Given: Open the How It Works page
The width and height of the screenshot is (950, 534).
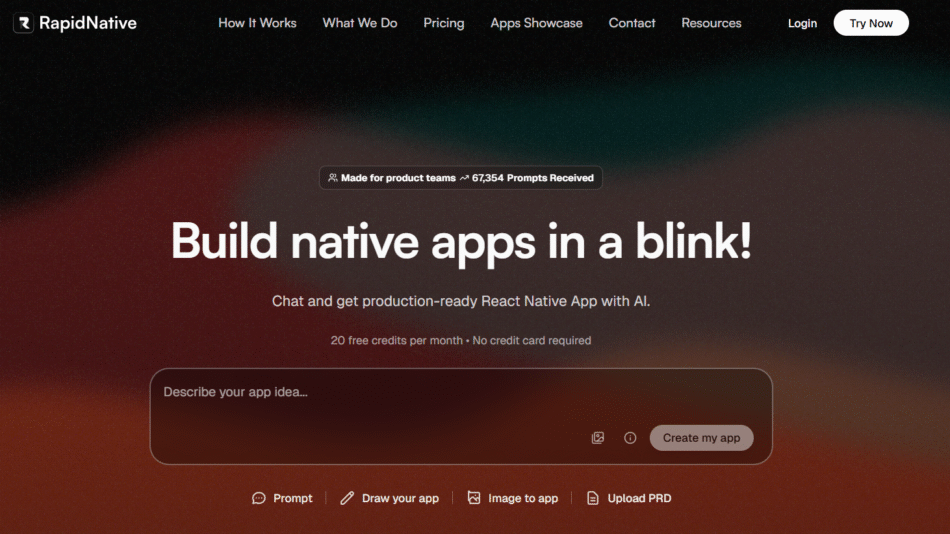Looking at the screenshot, I should [x=257, y=23].
